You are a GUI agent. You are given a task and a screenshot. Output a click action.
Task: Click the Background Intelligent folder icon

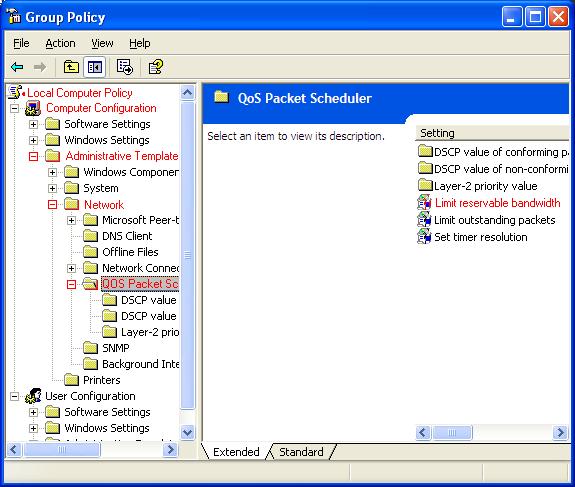point(90,364)
